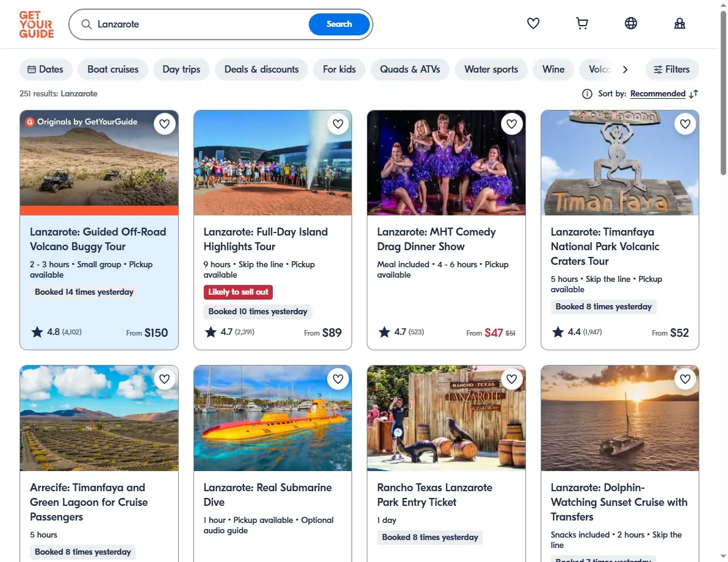The width and height of the screenshot is (728, 562).
Task: Open the Filters panel
Action: pyautogui.click(x=672, y=69)
